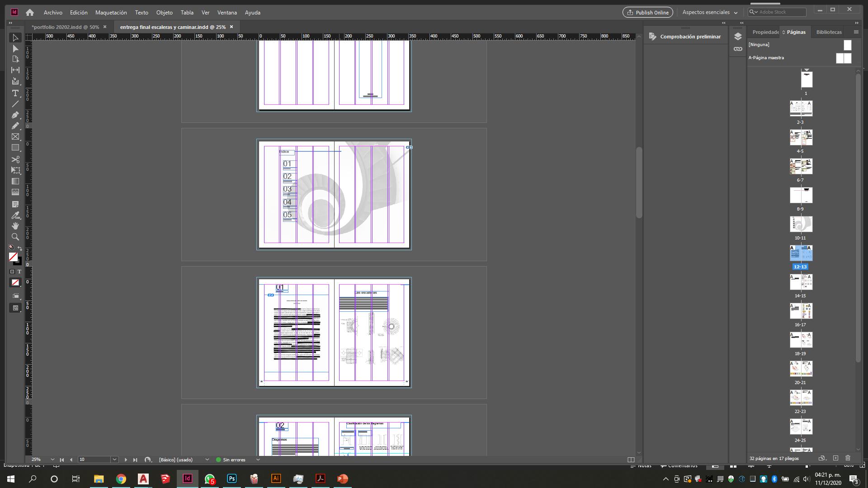
Task: Open the Links panel icon
Action: coord(738,49)
